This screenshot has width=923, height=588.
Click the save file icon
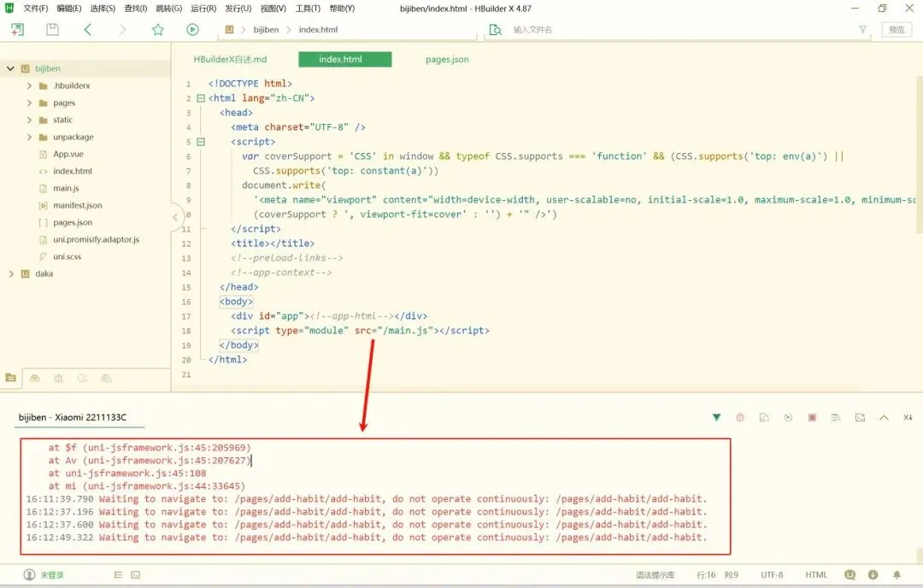click(x=52, y=29)
